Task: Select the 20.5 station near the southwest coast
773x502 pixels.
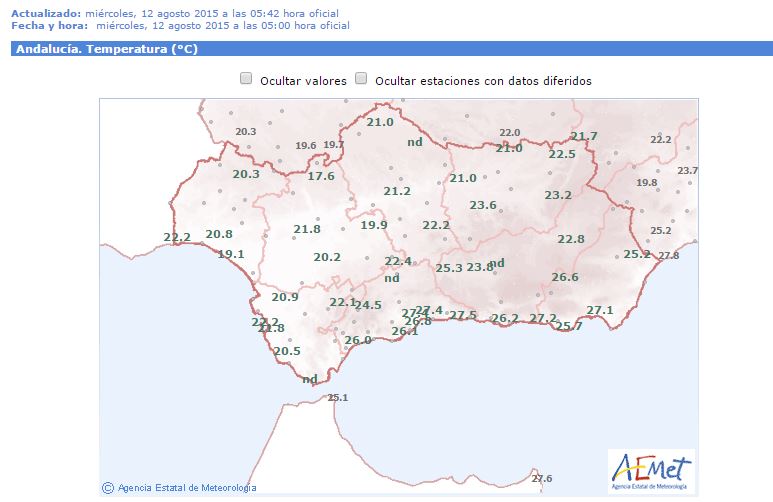Action: coord(287,351)
